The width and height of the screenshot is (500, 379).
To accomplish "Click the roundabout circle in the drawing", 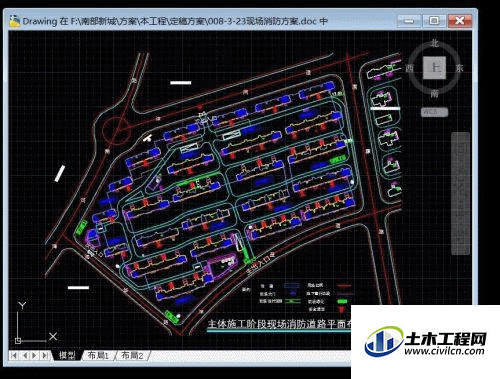I will coord(116,131).
